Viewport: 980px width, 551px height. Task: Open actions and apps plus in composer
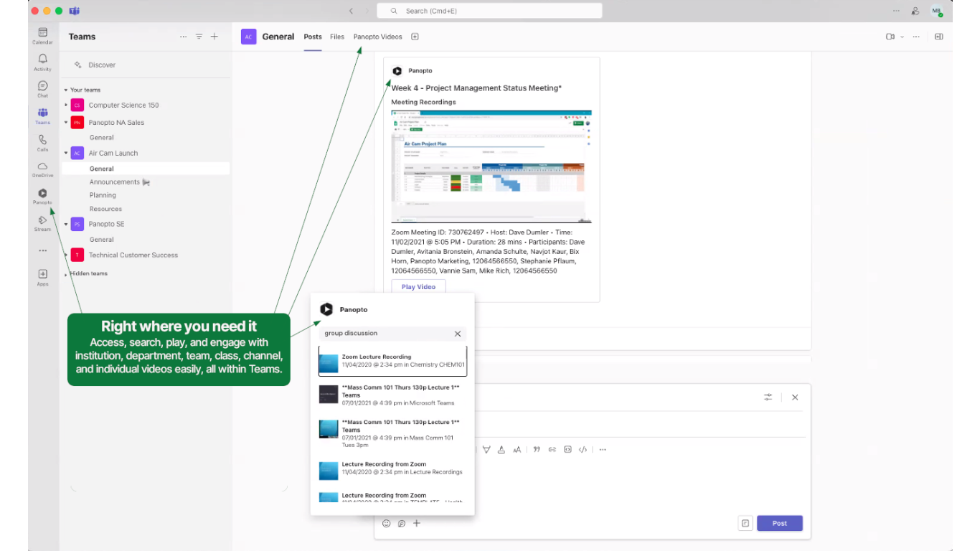416,523
